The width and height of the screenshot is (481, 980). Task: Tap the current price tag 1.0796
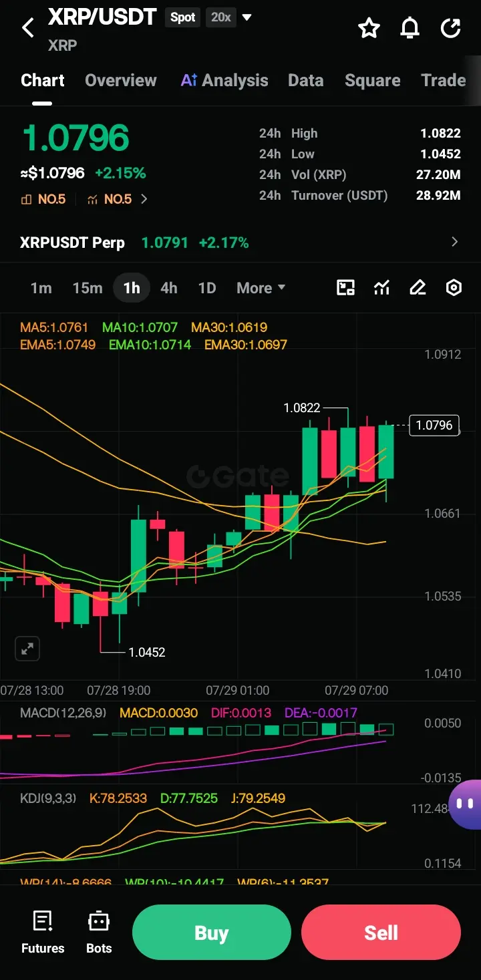[x=434, y=425]
